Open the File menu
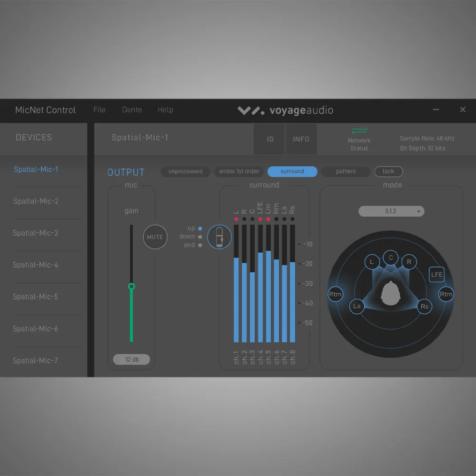The height and width of the screenshot is (476, 476). point(99,110)
